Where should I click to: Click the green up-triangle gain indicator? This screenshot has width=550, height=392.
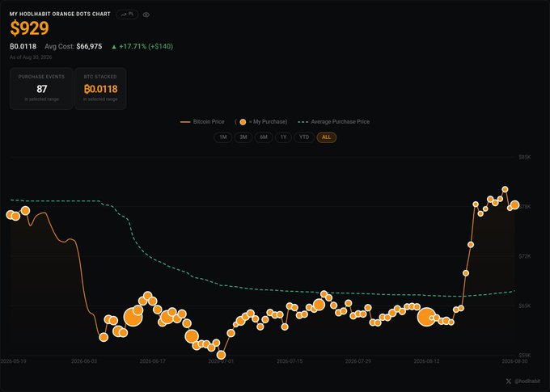pyautogui.click(x=114, y=47)
